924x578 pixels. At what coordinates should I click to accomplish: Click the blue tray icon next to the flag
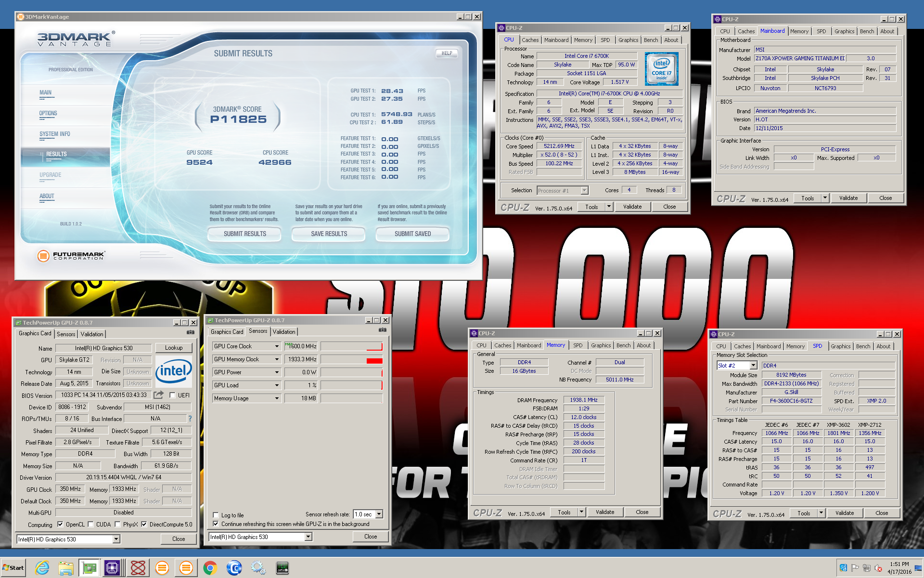843,568
